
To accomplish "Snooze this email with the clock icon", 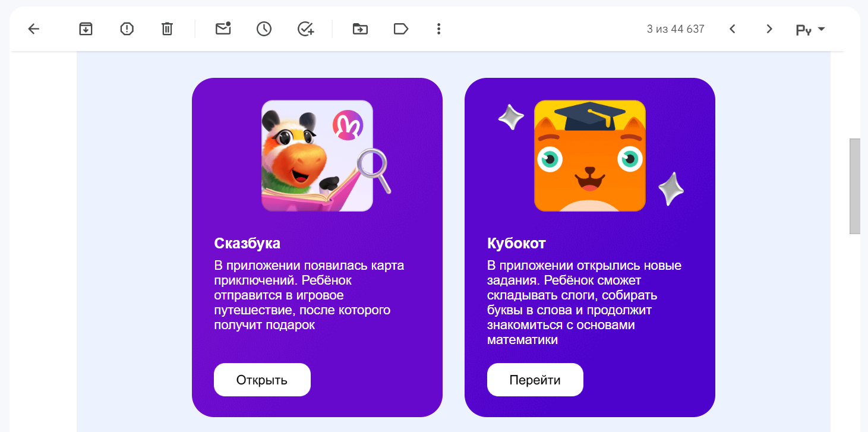I will (264, 29).
